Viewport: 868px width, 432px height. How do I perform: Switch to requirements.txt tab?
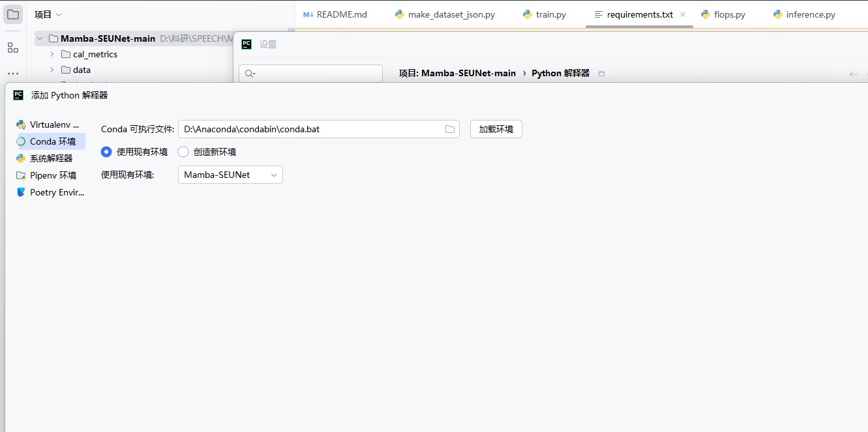639,14
